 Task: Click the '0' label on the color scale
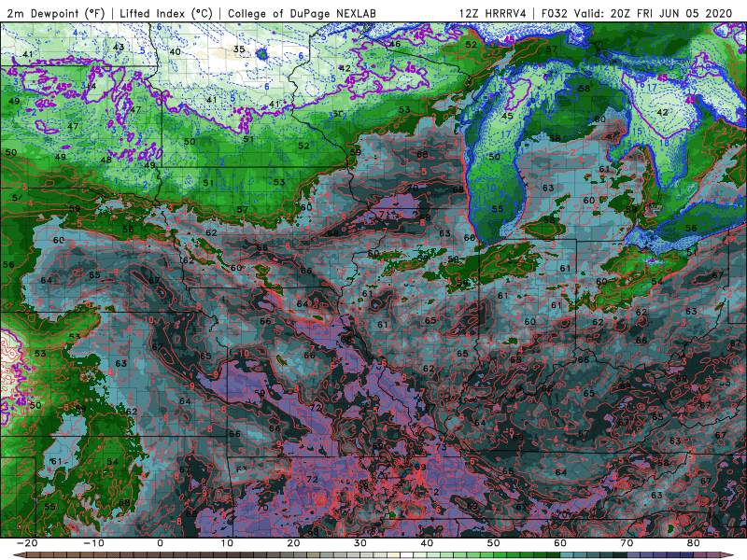(x=160, y=543)
